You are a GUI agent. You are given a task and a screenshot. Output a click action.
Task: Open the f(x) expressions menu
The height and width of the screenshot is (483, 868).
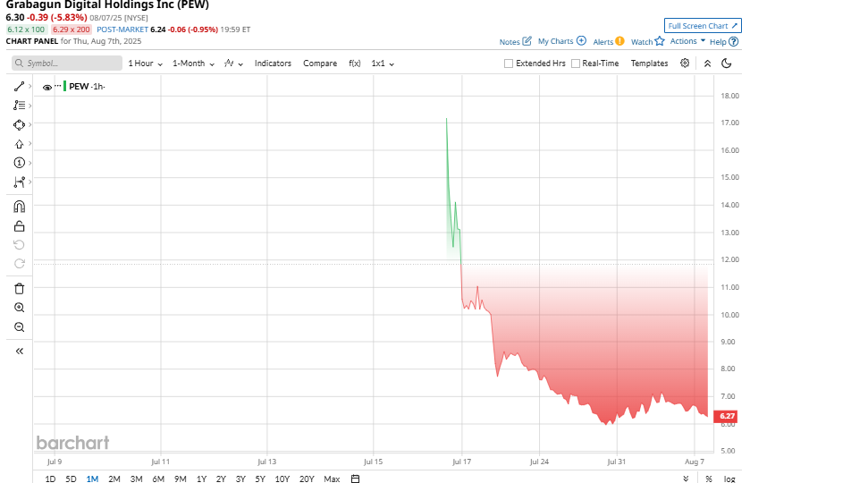[x=355, y=64]
